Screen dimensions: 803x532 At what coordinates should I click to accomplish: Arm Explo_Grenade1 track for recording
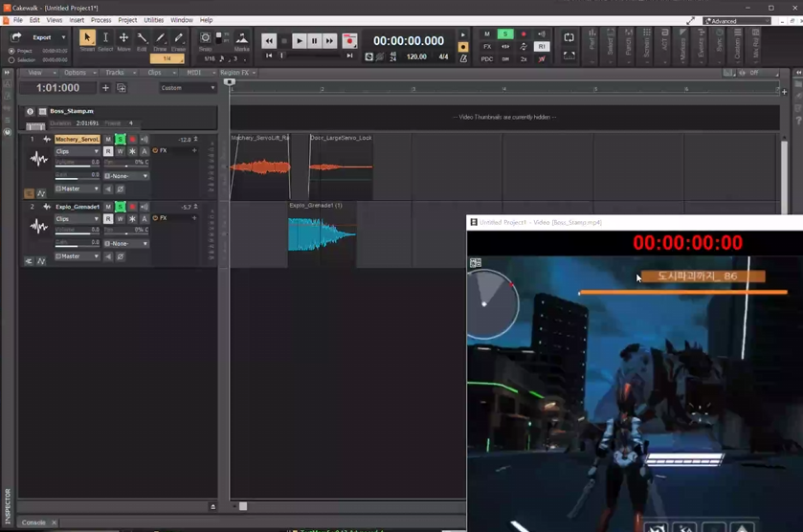132,207
